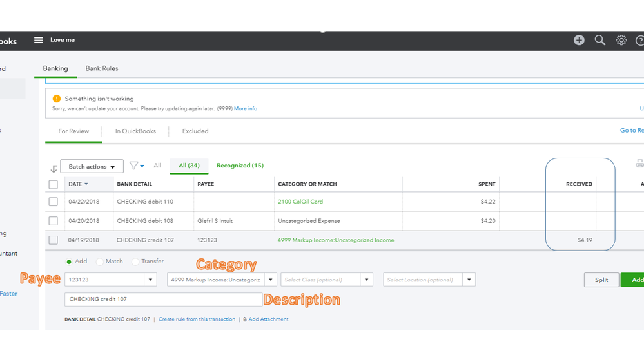Click the CHECKING debit 108 cell
Image resolution: width=644 pixels, height=362 pixels.
click(145, 221)
